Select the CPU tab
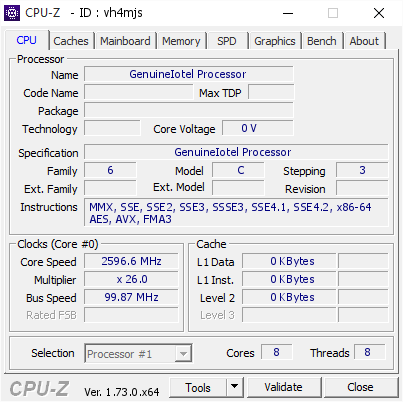This screenshot has width=403, height=402. click(x=27, y=40)
